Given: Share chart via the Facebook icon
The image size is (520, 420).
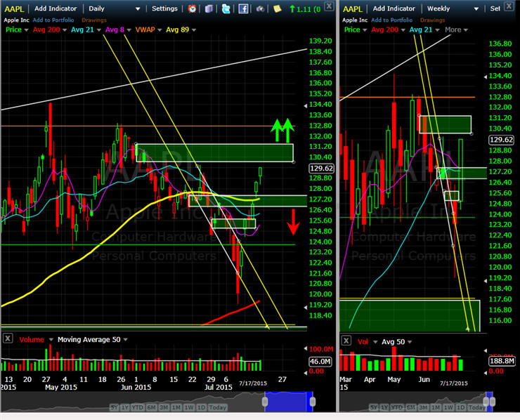Looking at the screenshot, I should [243, 8].
